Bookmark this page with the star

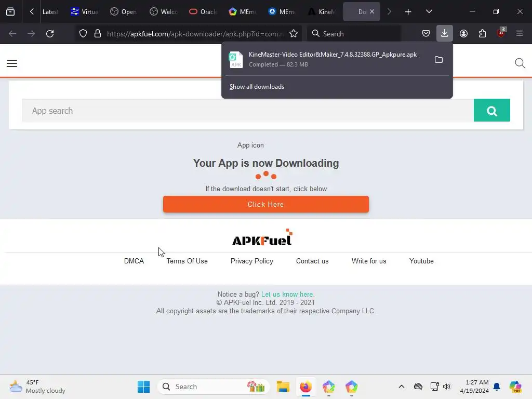pyautogui.click(x=294, y=34)
